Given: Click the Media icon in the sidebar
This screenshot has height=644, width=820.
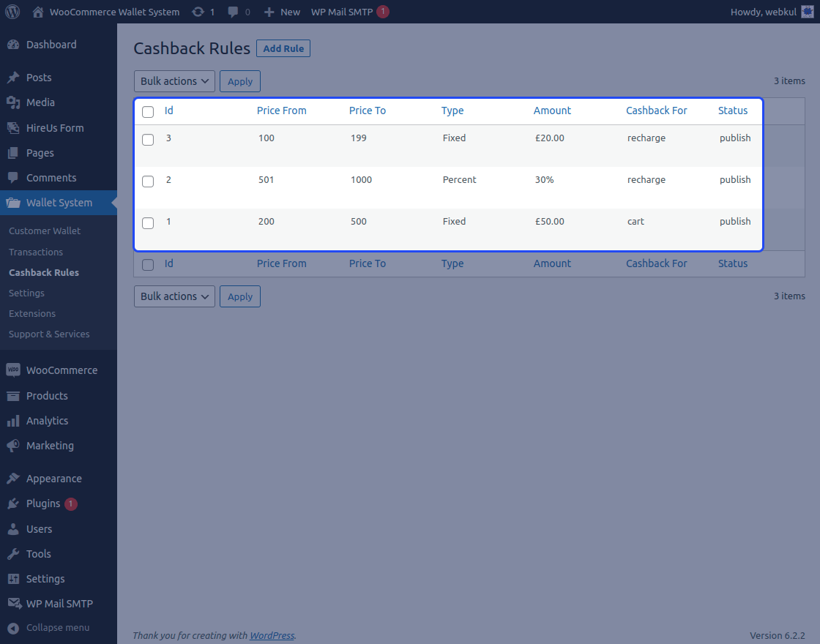Looking at the screenshot, I should (14, 102).
